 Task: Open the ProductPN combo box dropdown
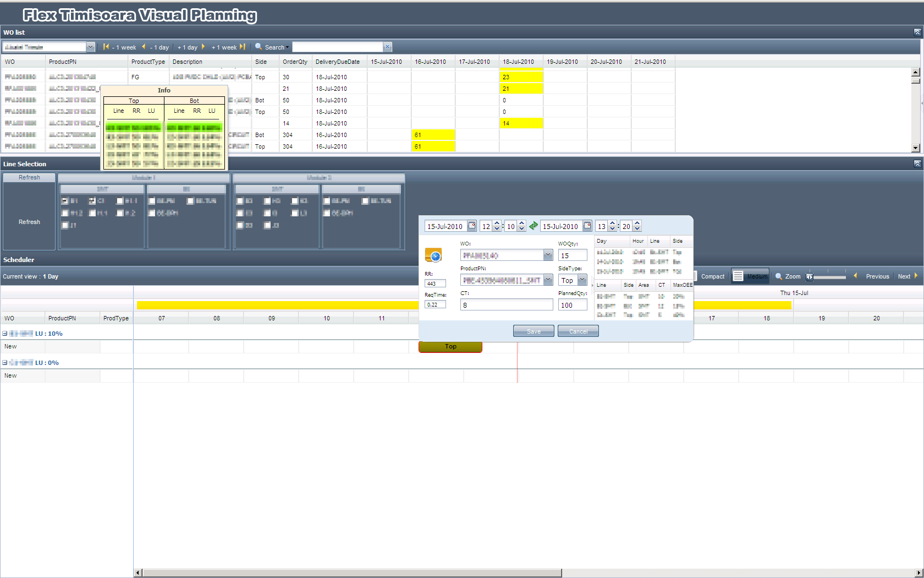coord(548,280)
